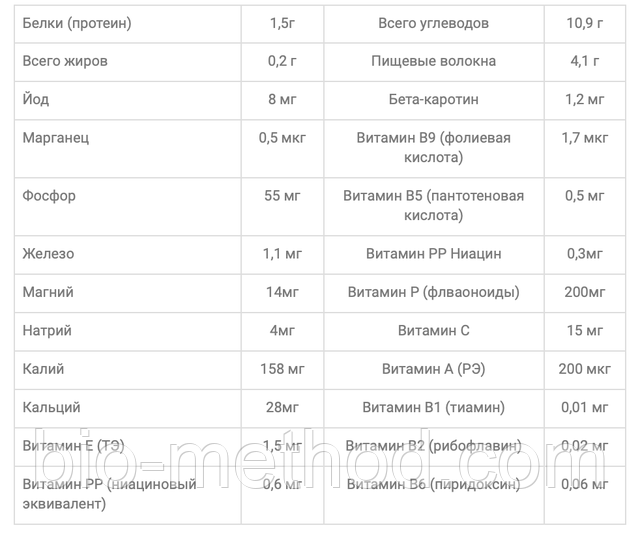This screenshot has height=534, width=640.
Task: Click the Всего углеводов cell
Action: 433,24
